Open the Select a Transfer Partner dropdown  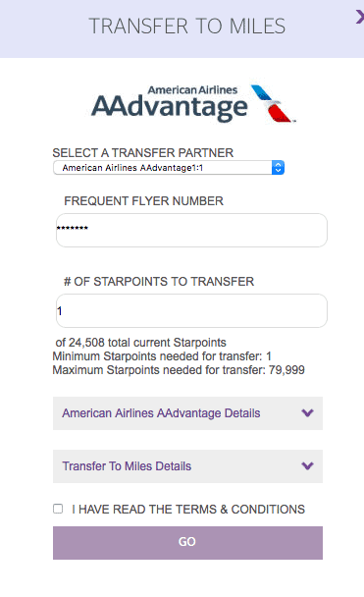169,168
